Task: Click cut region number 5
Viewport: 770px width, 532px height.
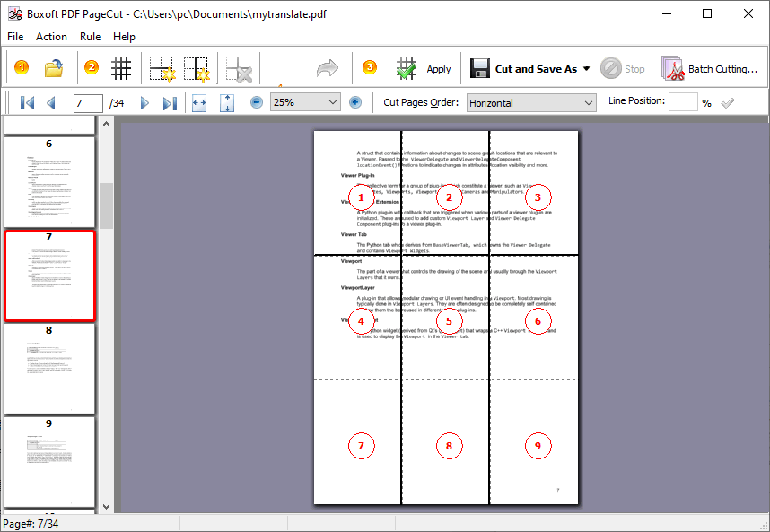Action: coord(449,321)
